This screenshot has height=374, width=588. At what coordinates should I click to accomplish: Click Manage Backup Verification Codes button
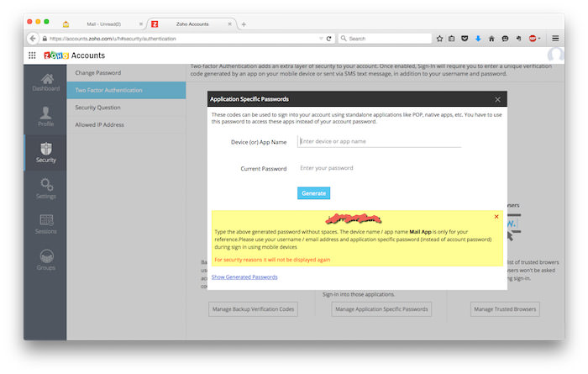[253, 309]
